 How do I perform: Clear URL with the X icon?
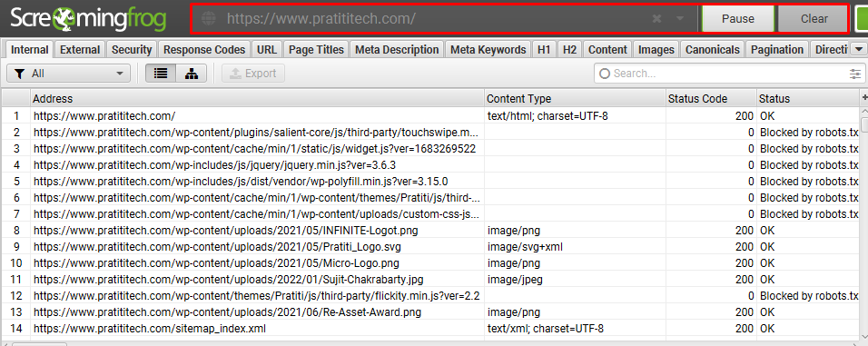tap(657, 19)
